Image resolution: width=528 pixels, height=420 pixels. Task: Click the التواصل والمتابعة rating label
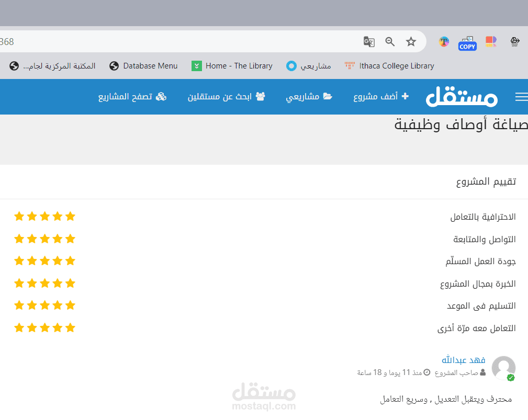484,239
